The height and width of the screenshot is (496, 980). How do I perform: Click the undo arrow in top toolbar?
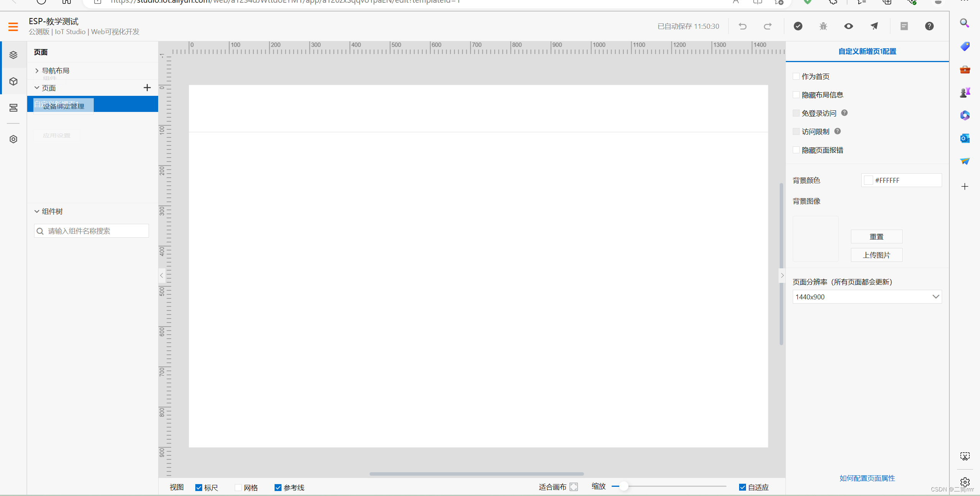pos(743,26)
